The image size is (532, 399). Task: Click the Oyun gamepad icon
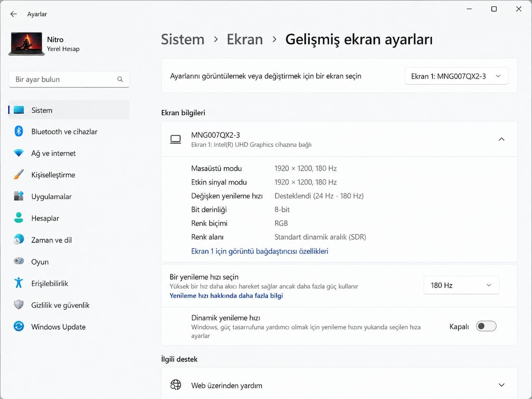(x=19, y=261)
